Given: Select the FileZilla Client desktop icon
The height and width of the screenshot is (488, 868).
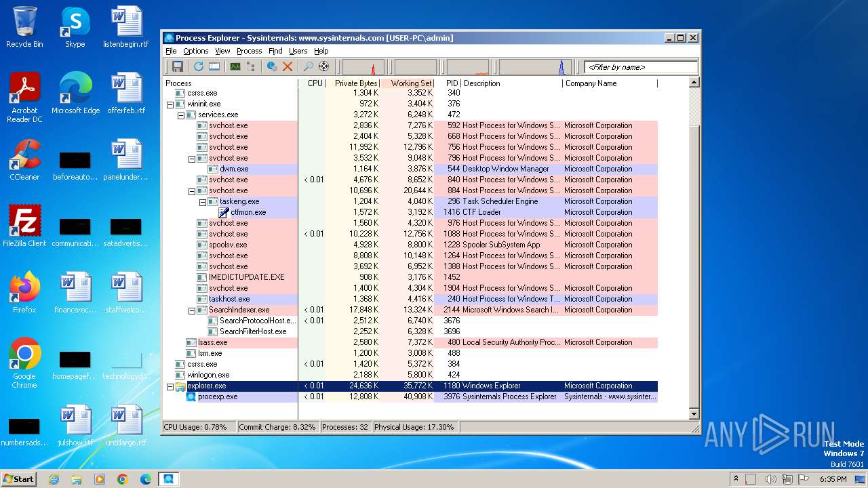Looking at the screenshot, I should tap(24, 226).
